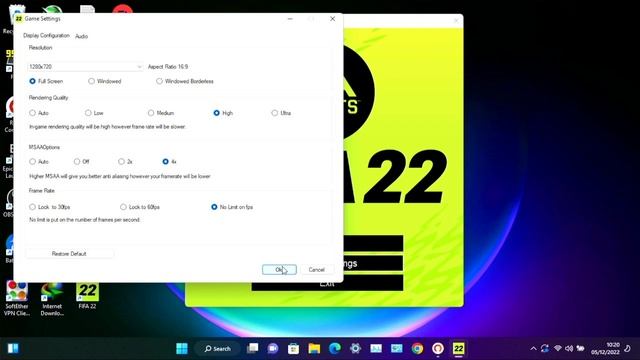This screenshot has width=640, height=360.
Task: Launch Google Chrome from taskbar
Action: pyautogui.click(x=417, y=349)
